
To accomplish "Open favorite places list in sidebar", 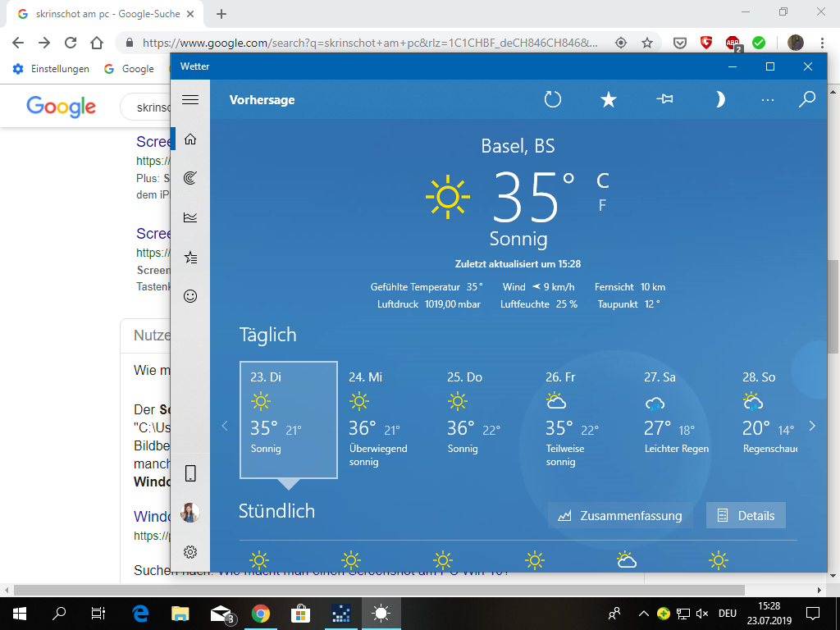I will point(190,258).
